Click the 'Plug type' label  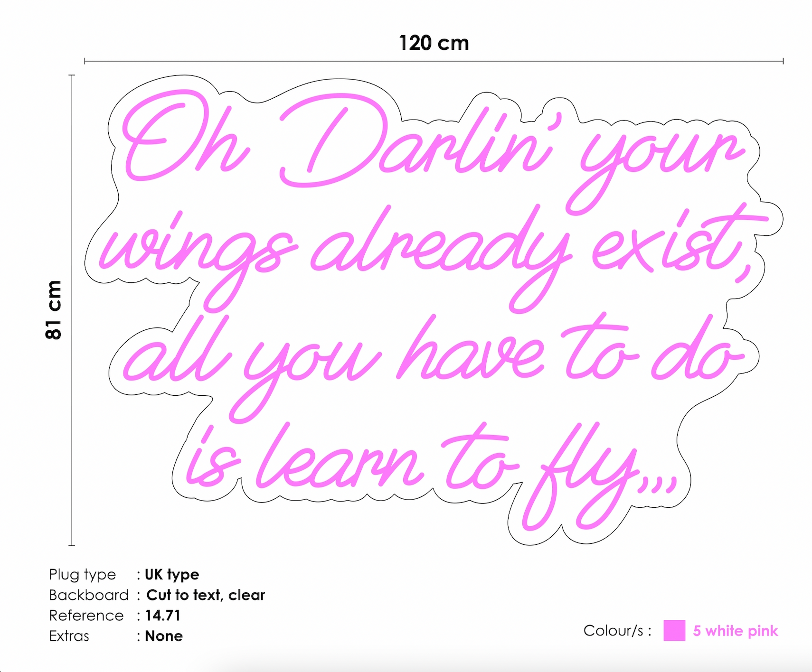[x=83, y=575]
